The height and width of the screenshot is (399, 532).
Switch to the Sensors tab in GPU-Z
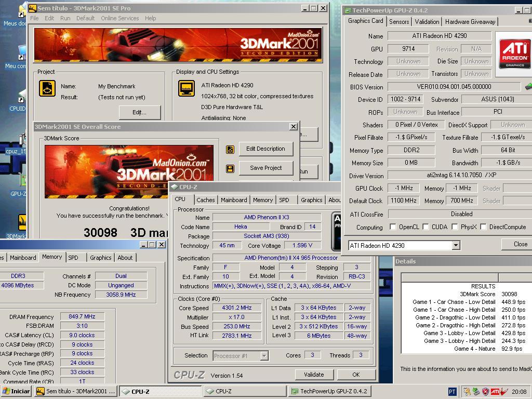click(x=399, y=22)
